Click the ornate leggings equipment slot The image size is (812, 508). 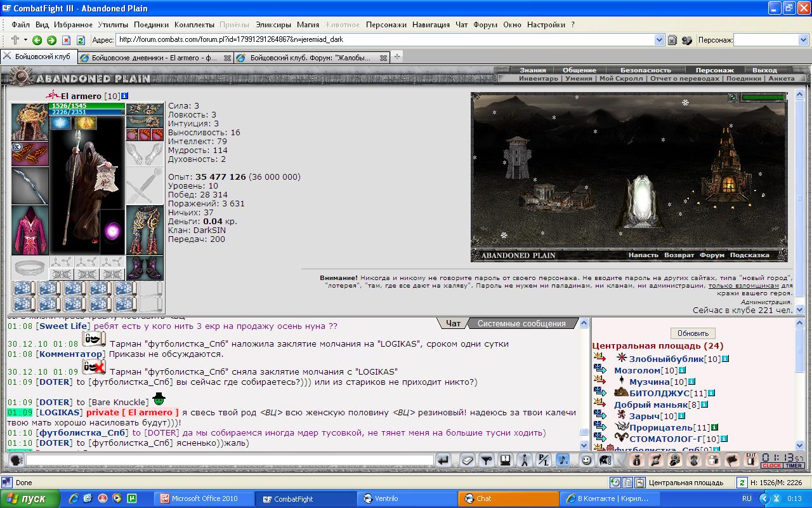[145, 230]
